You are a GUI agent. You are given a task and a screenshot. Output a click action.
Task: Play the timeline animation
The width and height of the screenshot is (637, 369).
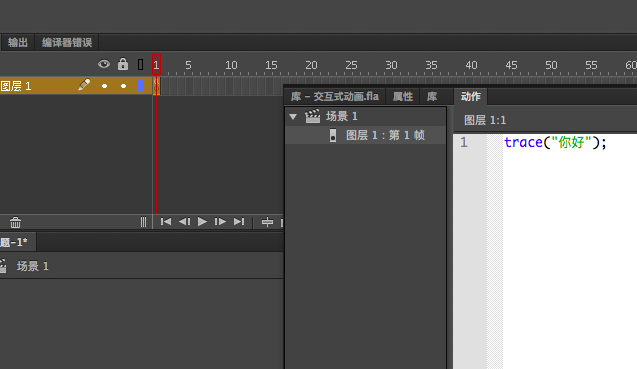202,221
